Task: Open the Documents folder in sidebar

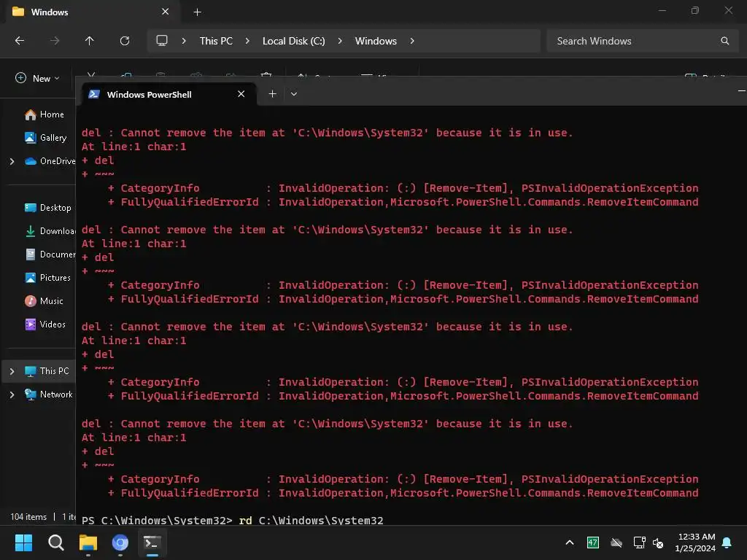Action: [50, 254]
